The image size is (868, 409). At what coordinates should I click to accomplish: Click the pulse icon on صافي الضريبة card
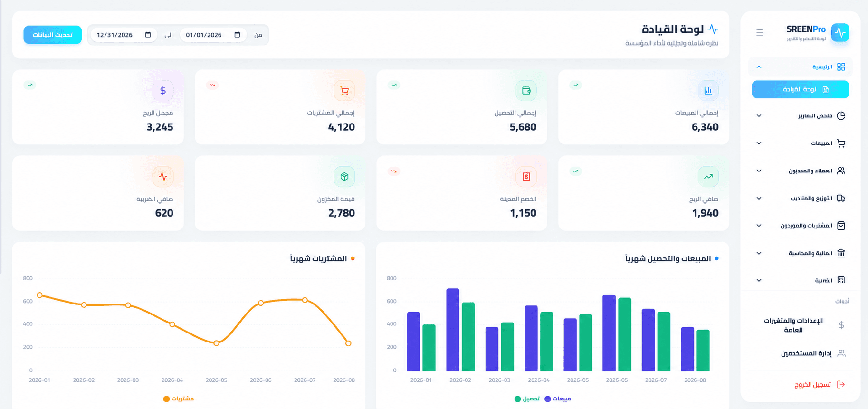pyautogui.click(x=163, y=177)
